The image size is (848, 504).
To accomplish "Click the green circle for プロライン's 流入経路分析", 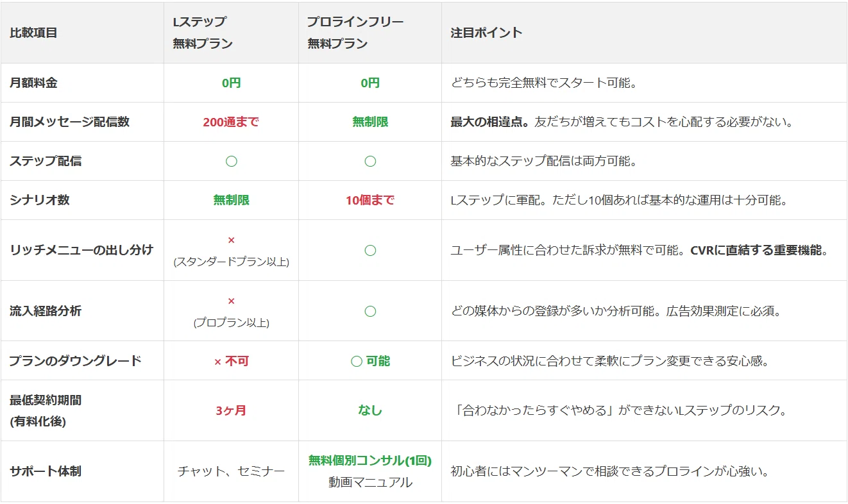I will pos(370,311).
